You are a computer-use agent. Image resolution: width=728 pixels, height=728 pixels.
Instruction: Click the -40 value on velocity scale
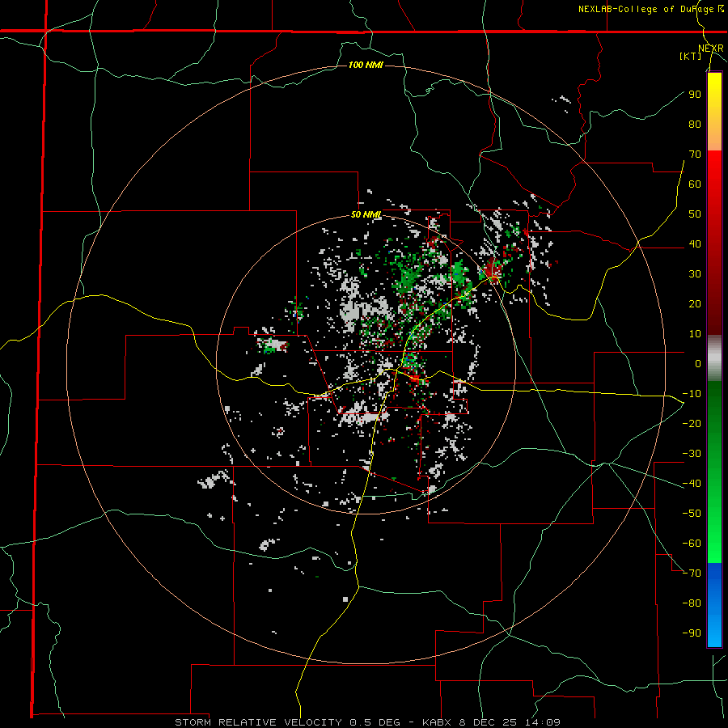pyautogui.click(x=692, y=484)
